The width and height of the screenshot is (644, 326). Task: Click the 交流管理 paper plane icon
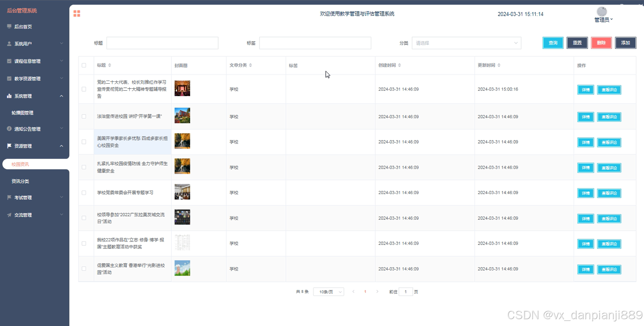pos(9,215)
